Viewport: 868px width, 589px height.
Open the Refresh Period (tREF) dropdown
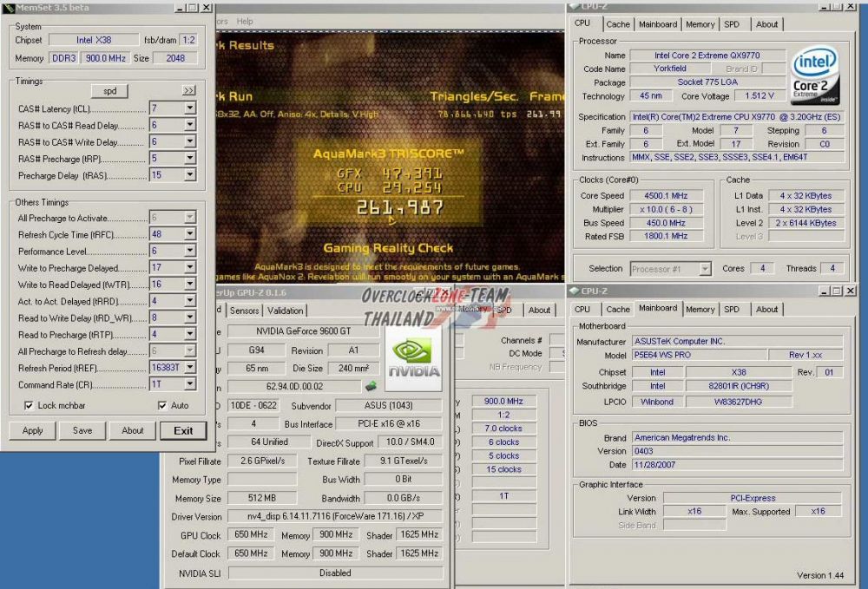point(190,367)
